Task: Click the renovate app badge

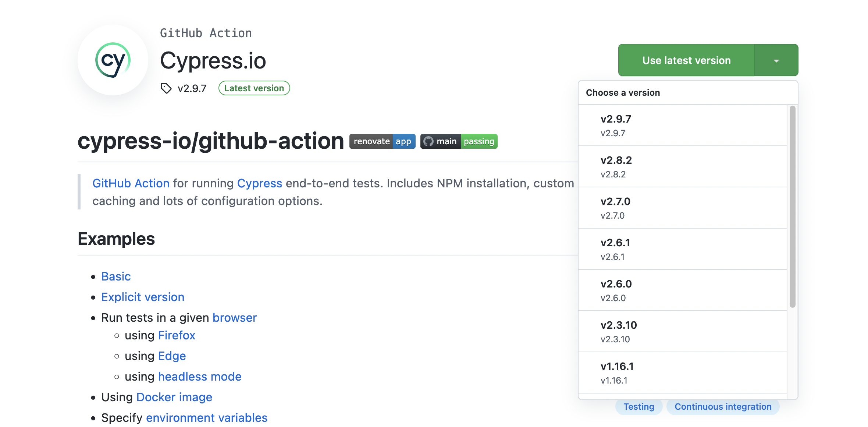Action: pyautogui.click(x=382, y=141)
